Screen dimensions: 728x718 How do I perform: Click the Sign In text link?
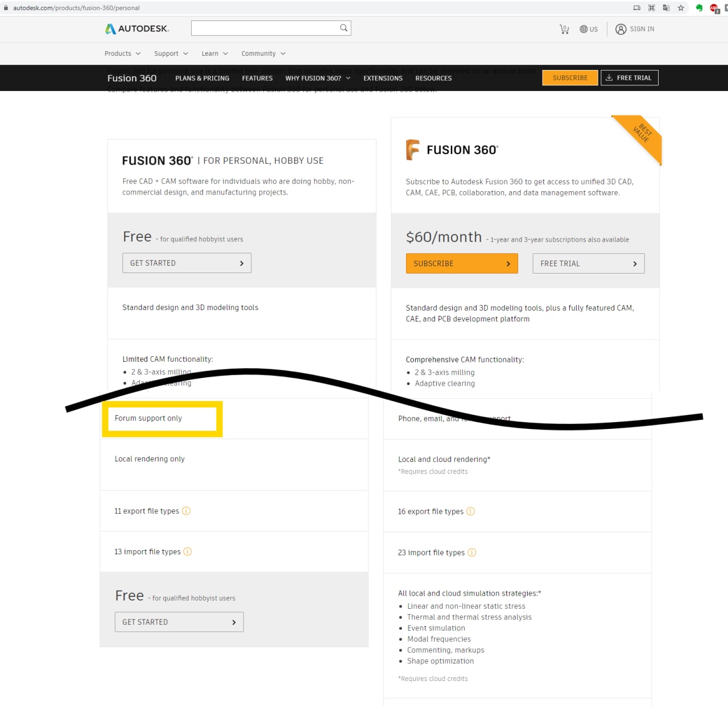(x=642, y=29)
